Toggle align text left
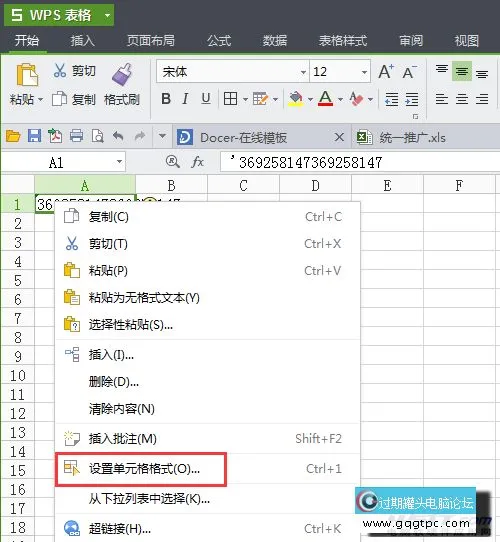Screen dimensions: 500x542 (442, 99)
